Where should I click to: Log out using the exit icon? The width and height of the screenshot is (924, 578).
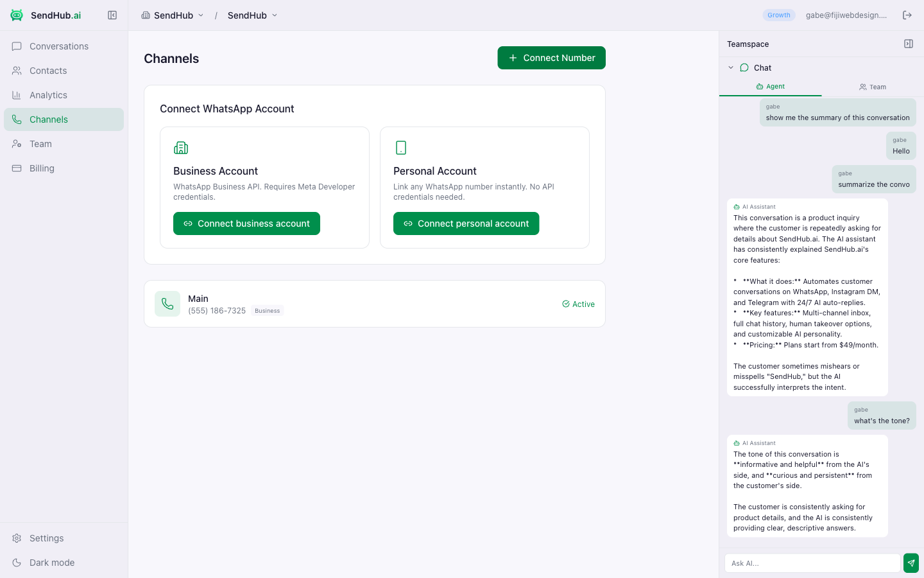[x=907, y=15]
